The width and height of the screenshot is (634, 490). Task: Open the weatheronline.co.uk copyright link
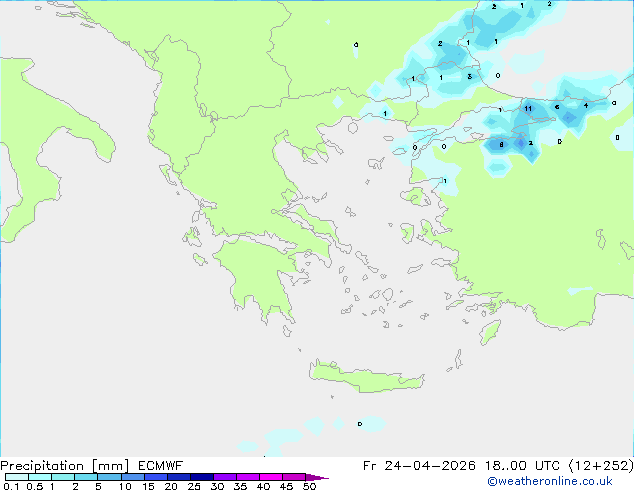[x=550, y=481]
